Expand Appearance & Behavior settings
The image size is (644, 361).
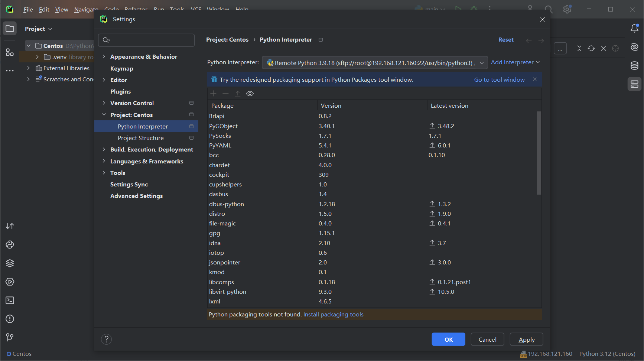tap(104, 56)
